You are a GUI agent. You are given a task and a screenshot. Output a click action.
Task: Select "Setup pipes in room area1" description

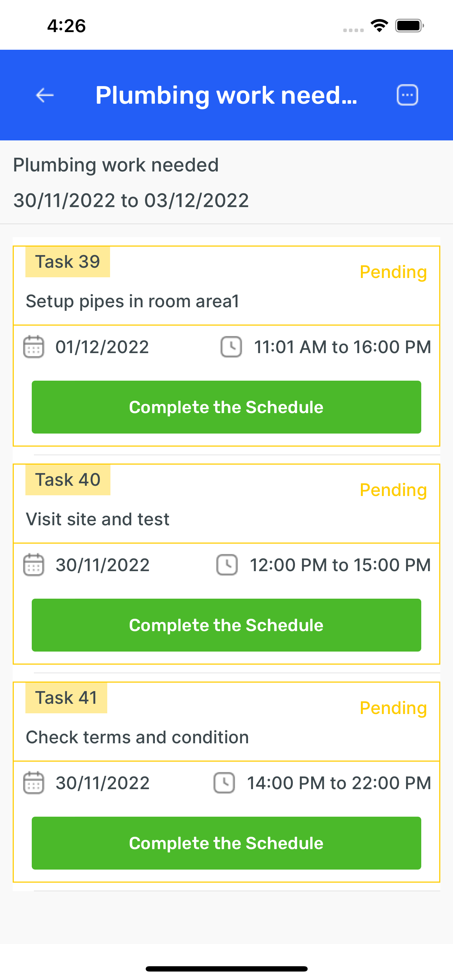[132, 301]
